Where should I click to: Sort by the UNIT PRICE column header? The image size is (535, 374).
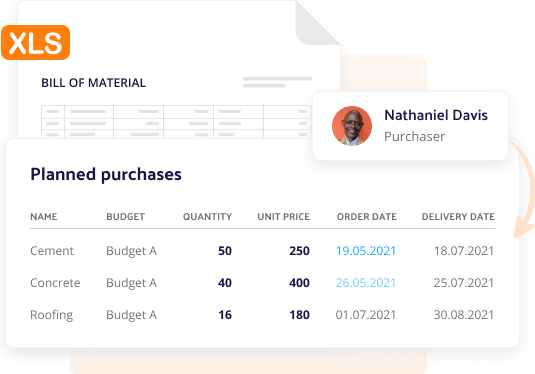(x=284, y=217)
